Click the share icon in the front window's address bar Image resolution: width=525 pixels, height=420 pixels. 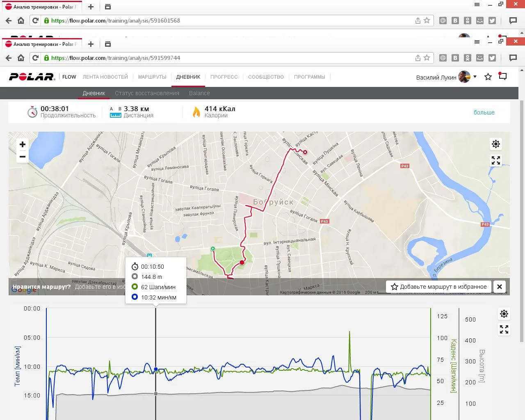(x=418, y=58)
